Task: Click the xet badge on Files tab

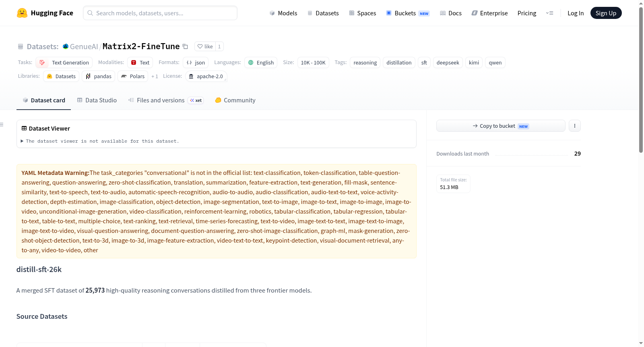Action: click(x=196, y=100)
